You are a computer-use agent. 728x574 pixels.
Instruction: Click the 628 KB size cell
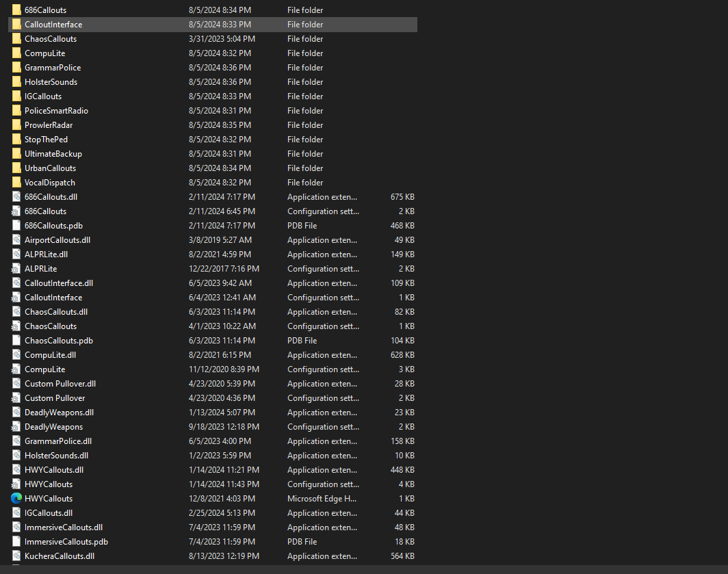(x=402, y=355)
